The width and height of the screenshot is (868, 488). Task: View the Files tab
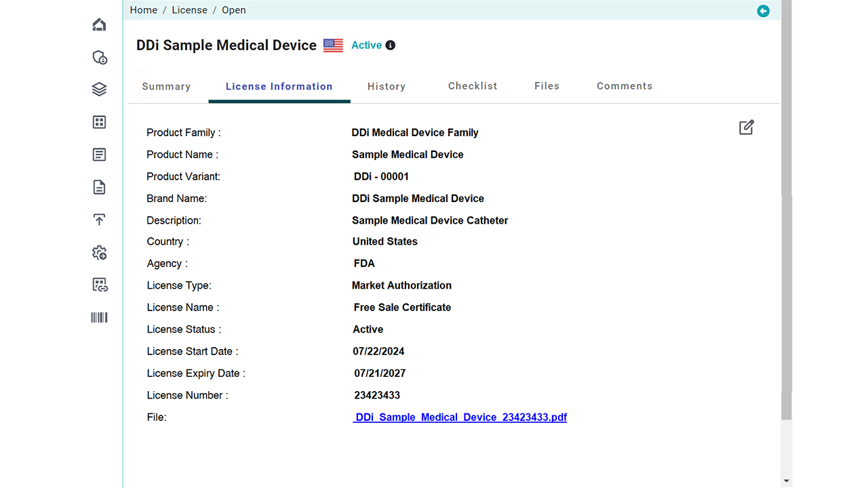pos(547,86)
